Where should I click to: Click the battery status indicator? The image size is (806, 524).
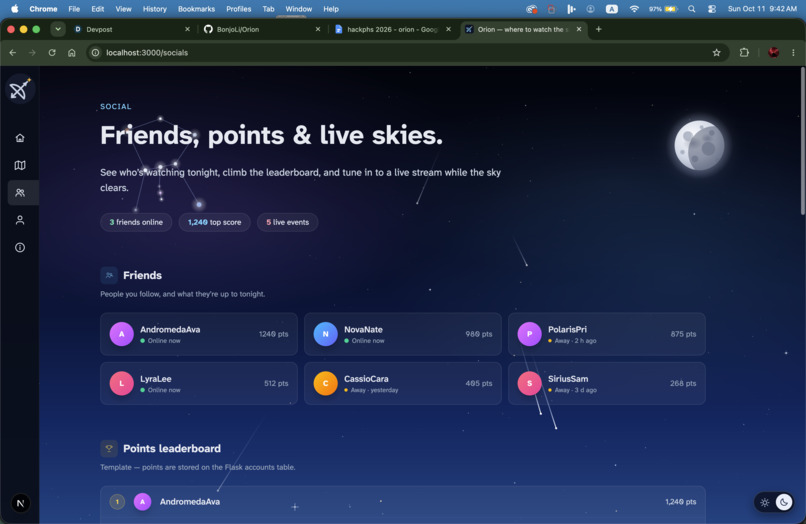(x=663, y=9)
